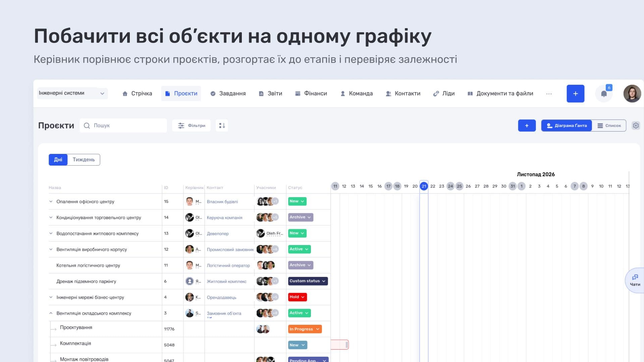Click manager avatar in Опалення офісного центру row

coord(190,201)
